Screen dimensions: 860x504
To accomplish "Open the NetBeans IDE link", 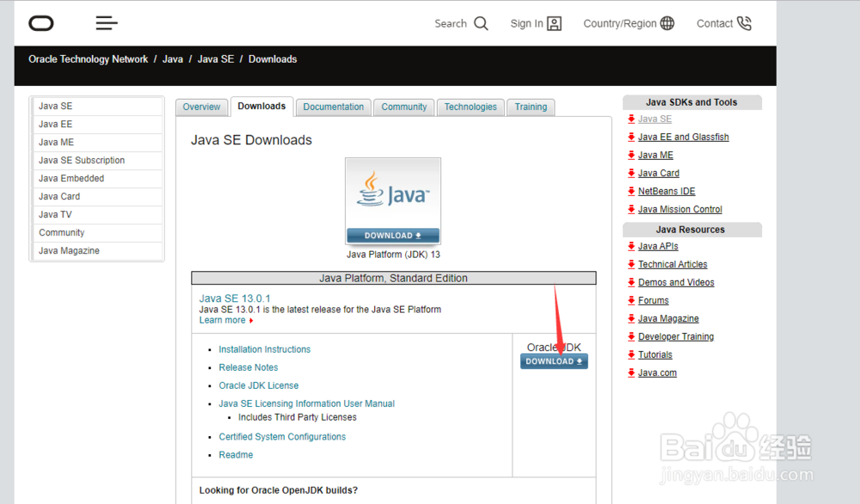I will (x=666, y=192).
